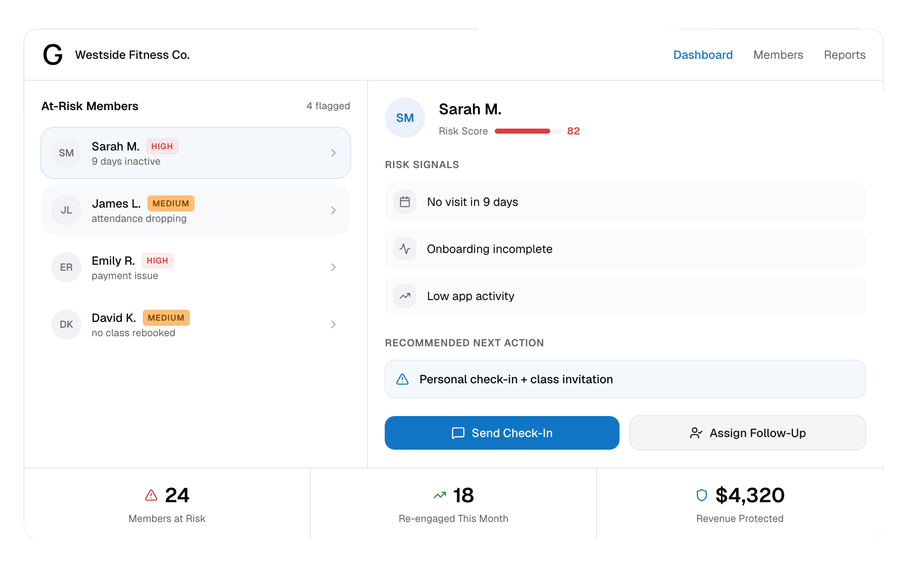This screenshot has width=924, height=564.
Task: Click pulse icon beside Onboarding incomplete
Action: coord(405,249)
